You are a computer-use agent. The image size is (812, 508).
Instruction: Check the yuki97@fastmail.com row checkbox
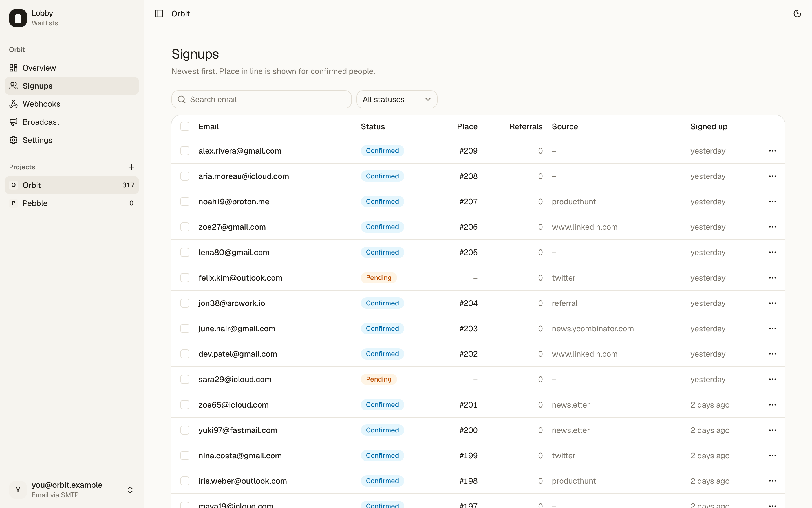[x=185, y=430]
